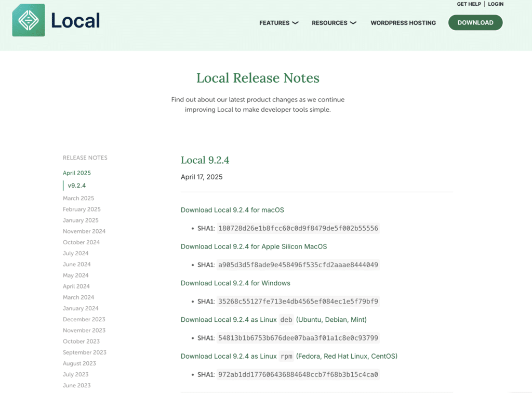Expand April 2025 release notes section
The height and width of the screenshot is (393, 532).
[77, 173]
